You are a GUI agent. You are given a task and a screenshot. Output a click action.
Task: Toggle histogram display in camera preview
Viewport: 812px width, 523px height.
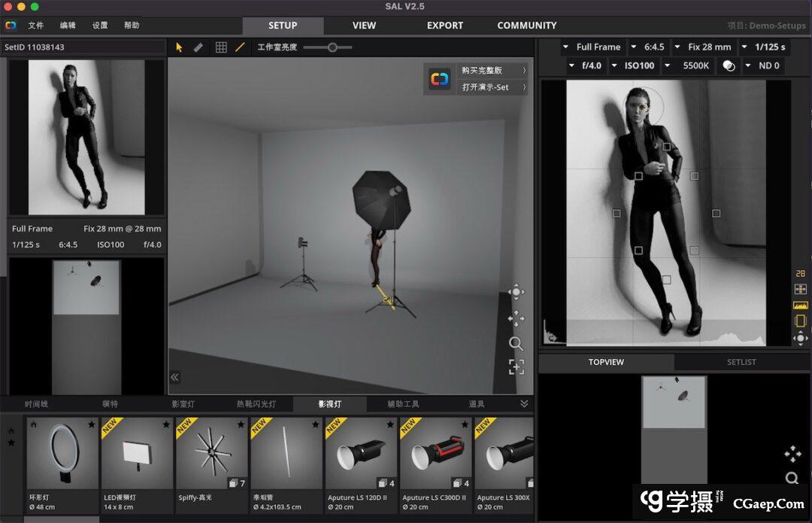pos(800,306)
